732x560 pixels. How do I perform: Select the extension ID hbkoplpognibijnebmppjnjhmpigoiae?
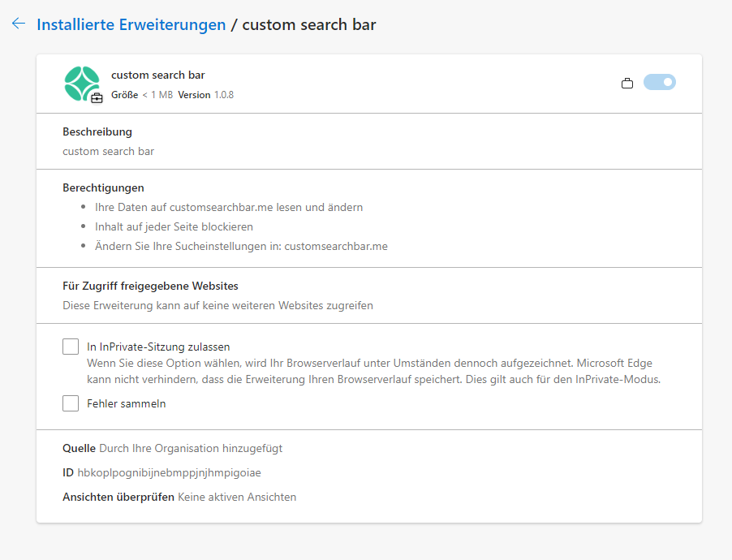tap(169, 472)
